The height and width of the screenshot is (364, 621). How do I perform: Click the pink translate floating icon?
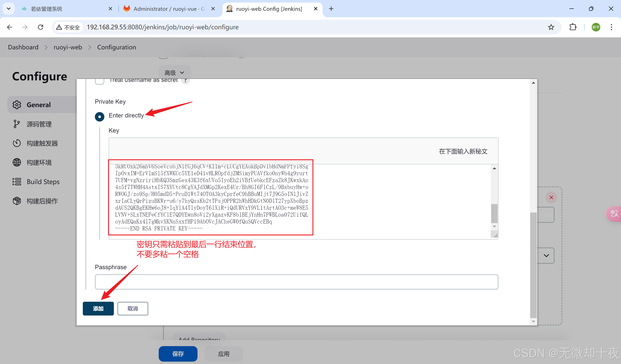click(614, 214)
